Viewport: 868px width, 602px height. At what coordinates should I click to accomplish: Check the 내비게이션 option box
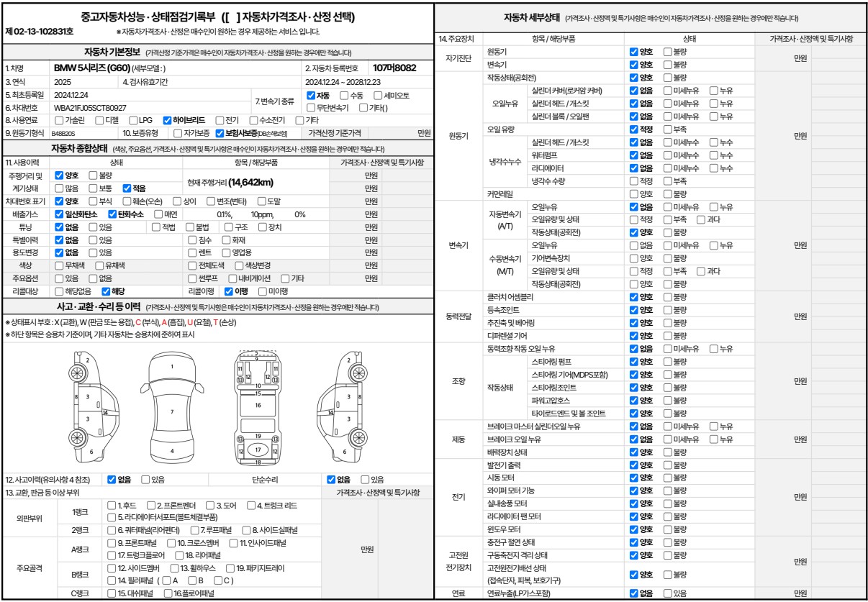click(232, 278)
